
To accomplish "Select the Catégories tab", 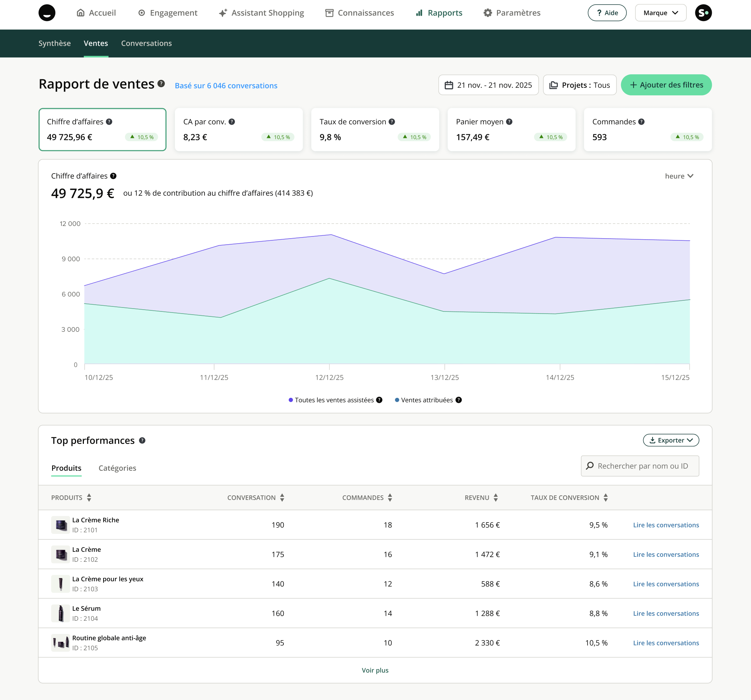I will 117,468.
